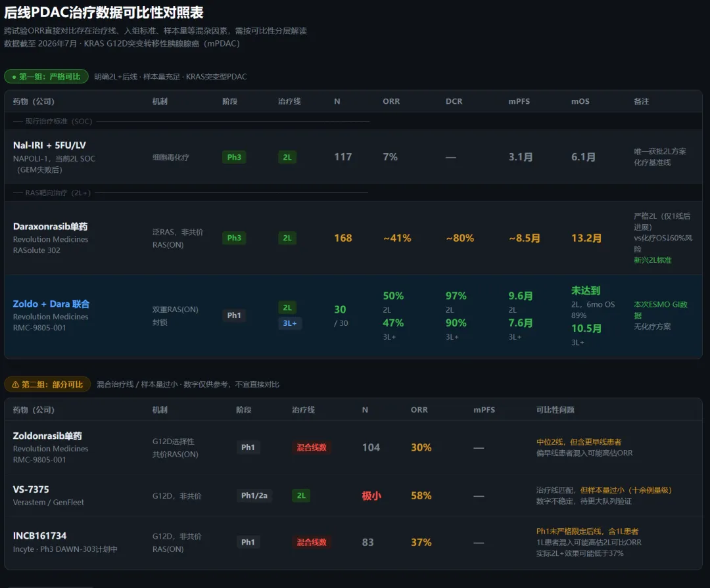Click the 现行治疗标准 (SOC) section label

tap(59, 122)
